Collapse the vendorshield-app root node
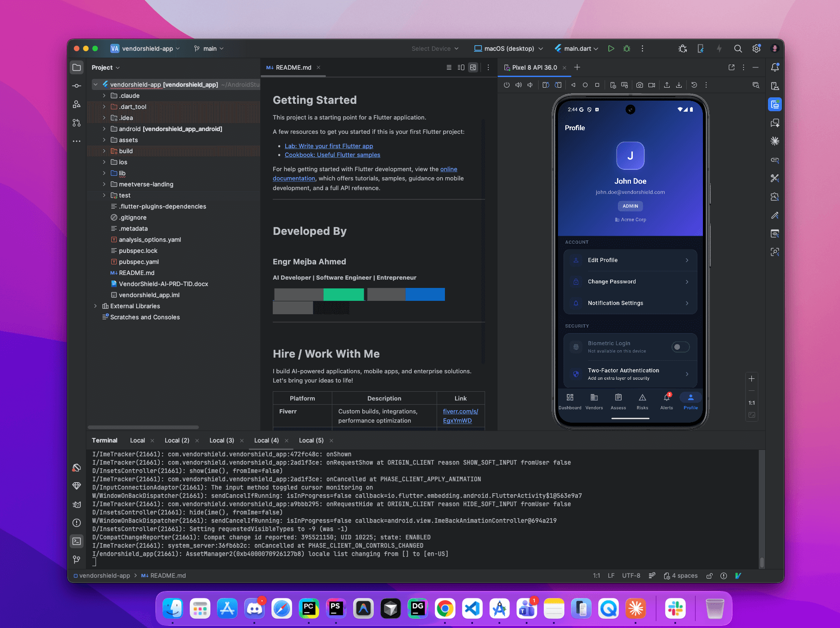The image size is (840, 628). (x=96, y=84)
